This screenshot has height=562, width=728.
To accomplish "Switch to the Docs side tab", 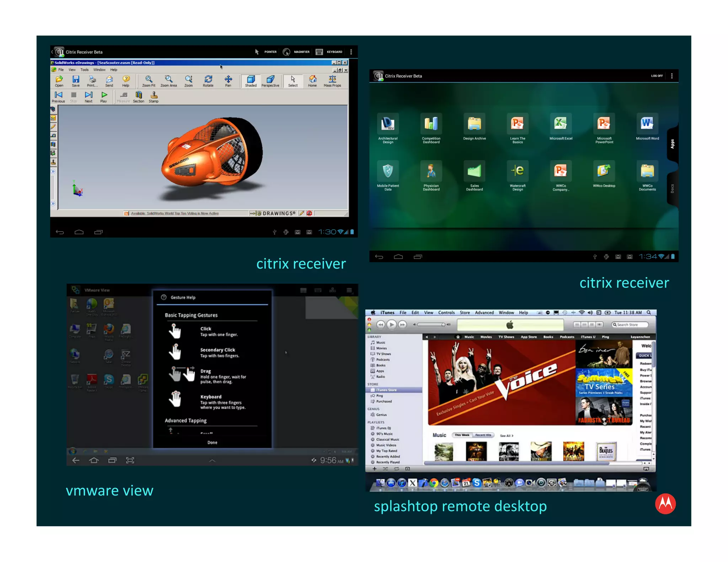I will point(672,189).
